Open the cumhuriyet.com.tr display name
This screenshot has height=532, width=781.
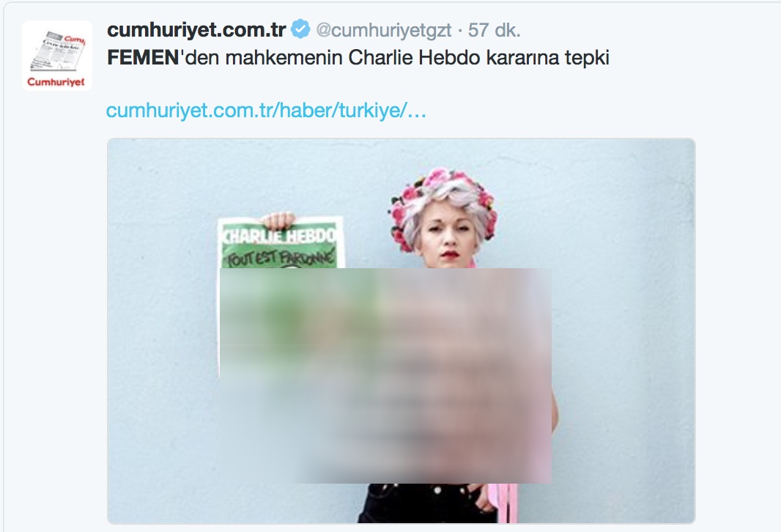pos(196,30)
